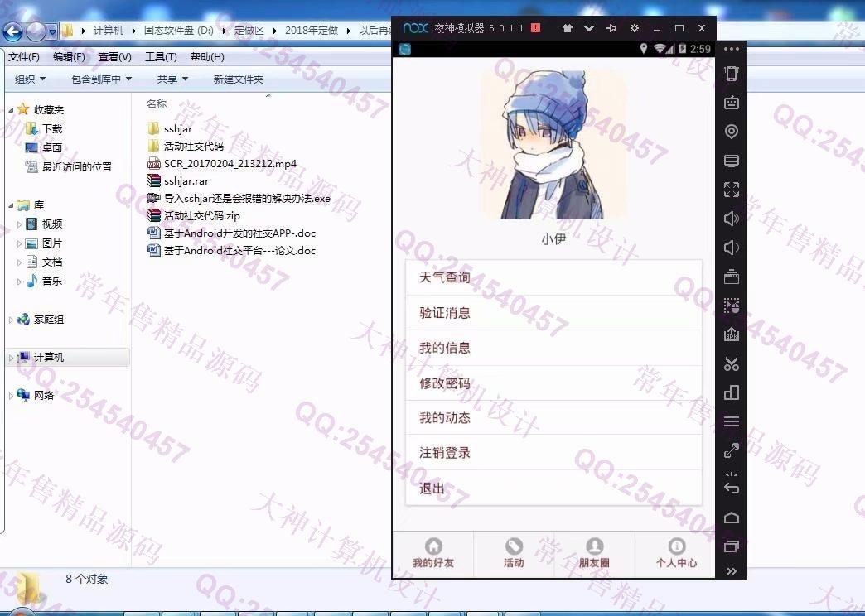This screenshot has height=616, width=865.
Task: Select SCR_20170204_213212.mp4 file
Action: 222,164
